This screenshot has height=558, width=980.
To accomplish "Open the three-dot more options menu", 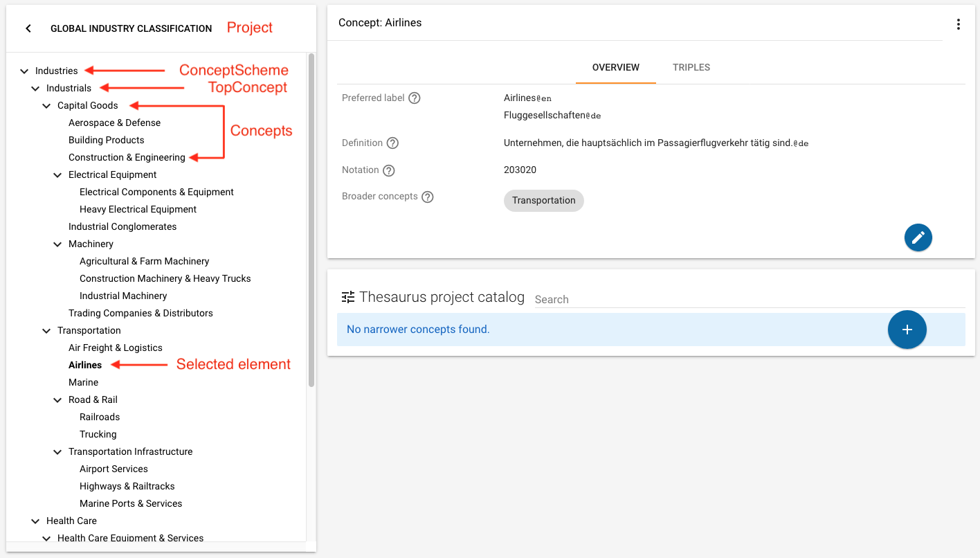I will pyautogui.click(x=958, y=24).
